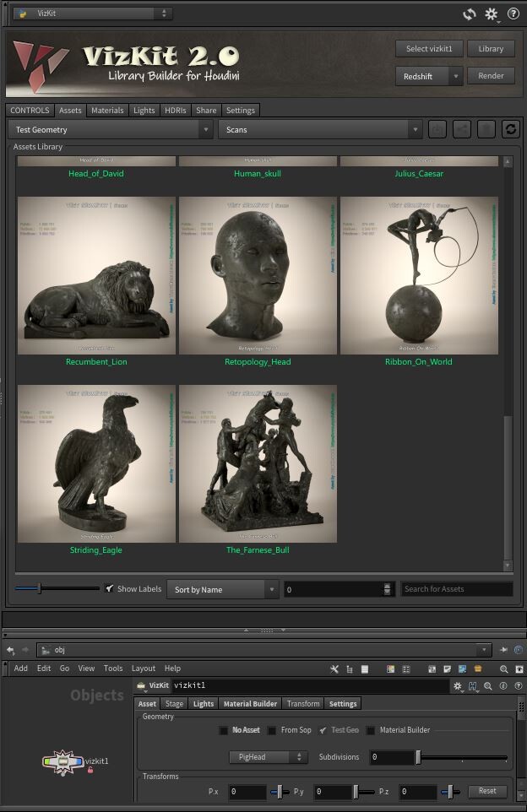Toggle the pin icon beside the obj path

click(x=503, y=650)
